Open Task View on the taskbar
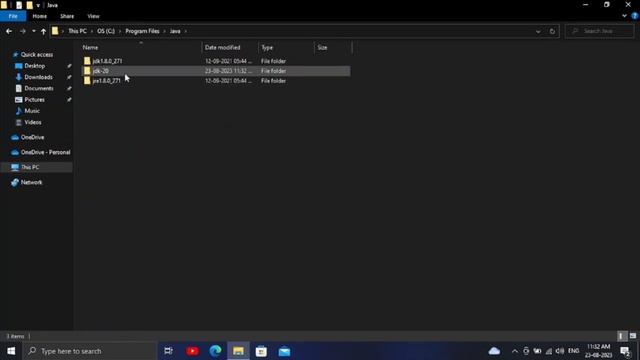This screenshot has width=640, height=360. pos(168,351)
